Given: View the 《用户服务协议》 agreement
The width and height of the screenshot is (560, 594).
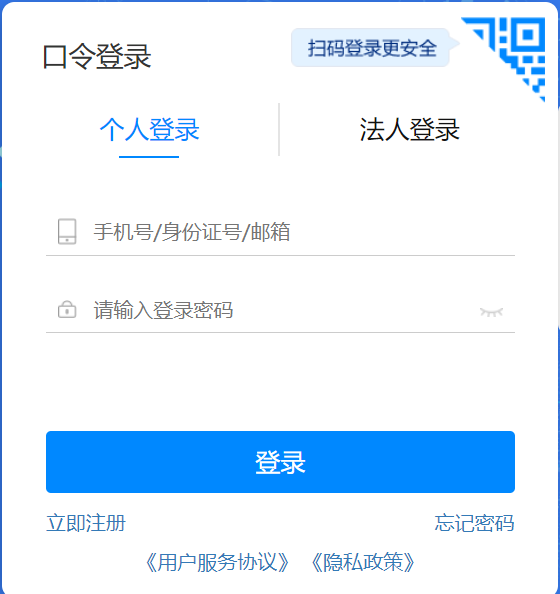Looking at the screenshot, I should [x=217, y=562].
